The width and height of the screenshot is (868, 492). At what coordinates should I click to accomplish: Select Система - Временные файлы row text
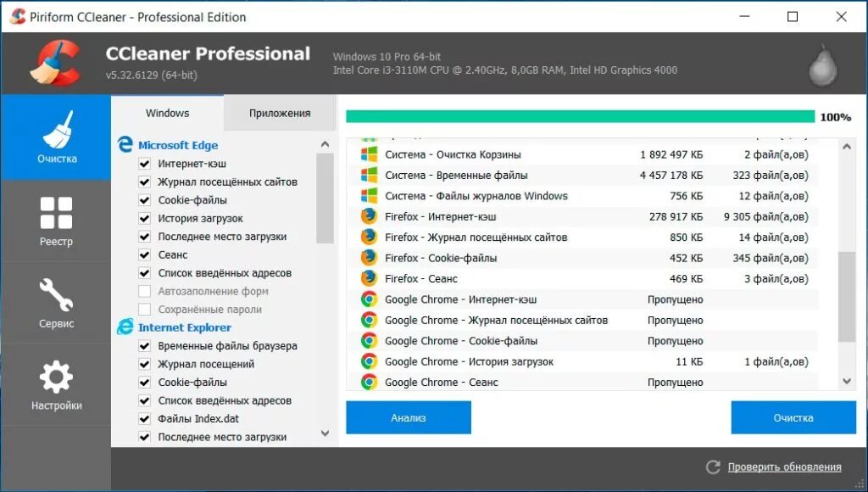click(456, 175)
